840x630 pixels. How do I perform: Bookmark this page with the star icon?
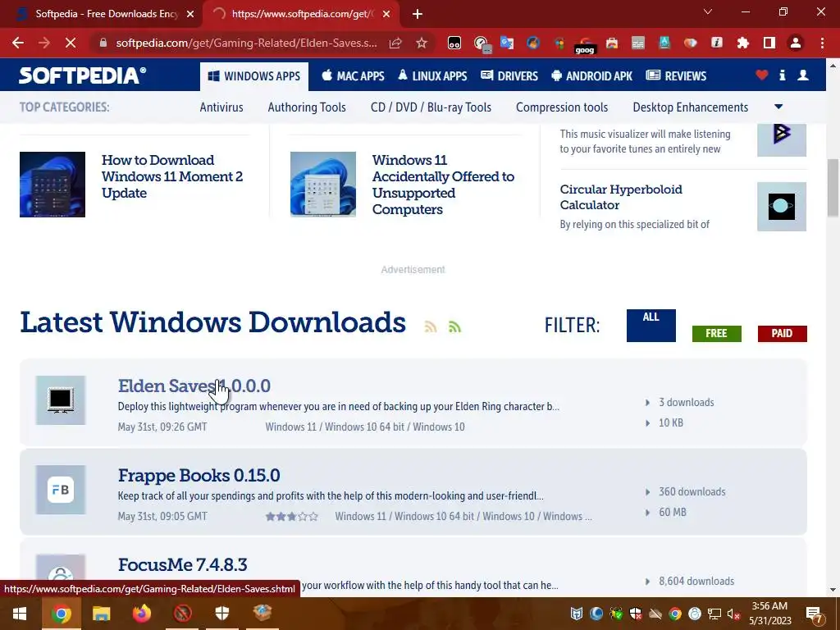point(422,43)
